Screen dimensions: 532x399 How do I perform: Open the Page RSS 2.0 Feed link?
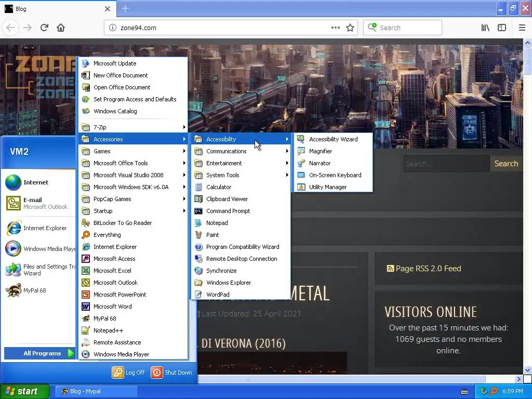[x=424, y=269]
